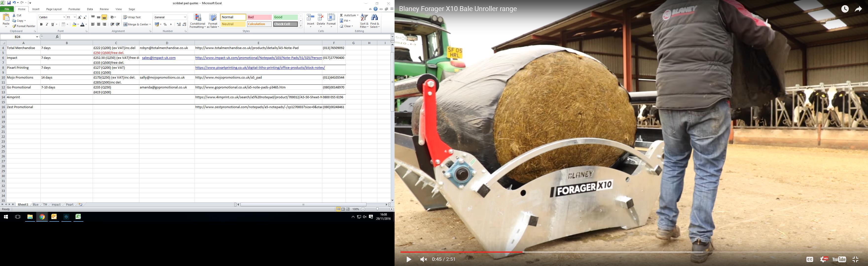Increase font size with Grow Font icon
Screen dimensions: 868x266
[x=79, y=17]
